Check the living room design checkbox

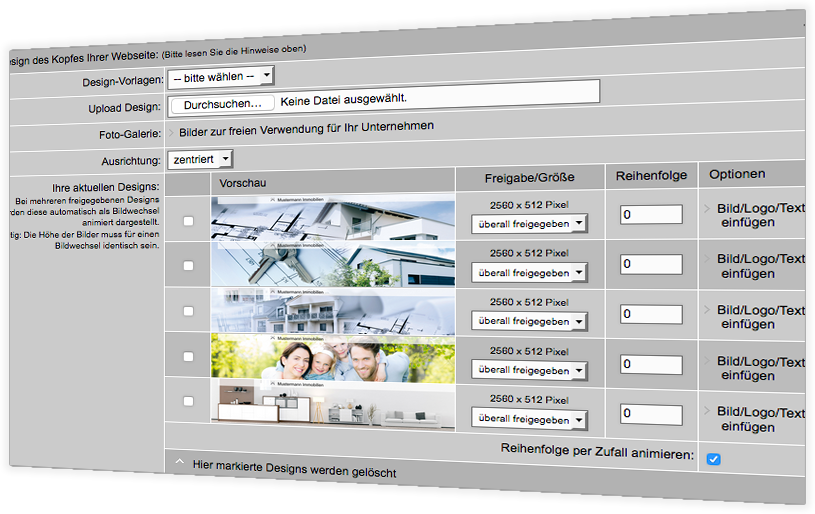pos(188,401)
